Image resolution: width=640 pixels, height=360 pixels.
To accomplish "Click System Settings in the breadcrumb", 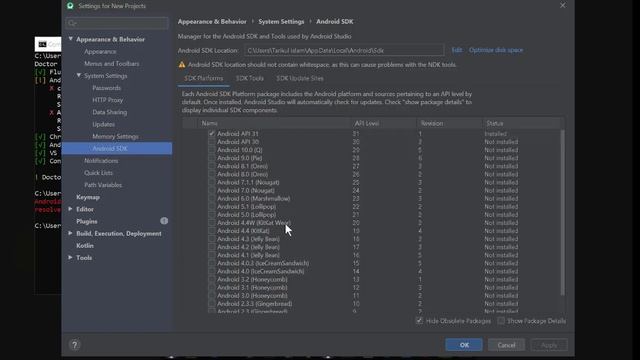I will coord(281,22).
